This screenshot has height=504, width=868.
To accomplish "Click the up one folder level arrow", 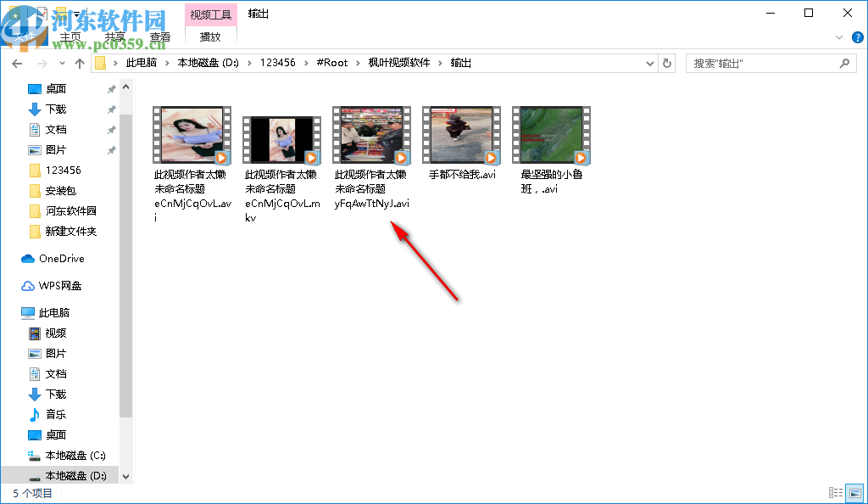I will tap(80, 63).
